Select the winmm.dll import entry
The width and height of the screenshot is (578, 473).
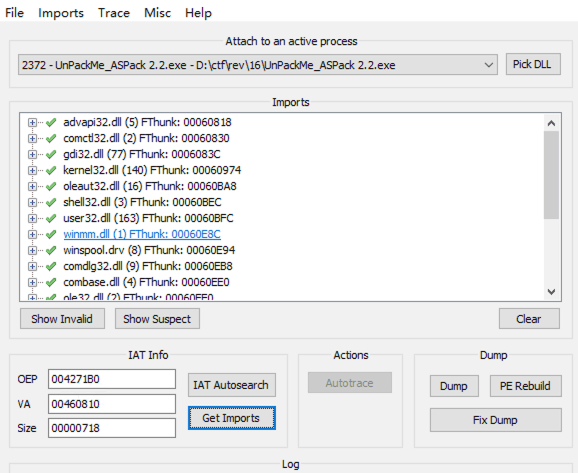pyautogui.click(x=142, y=234)
